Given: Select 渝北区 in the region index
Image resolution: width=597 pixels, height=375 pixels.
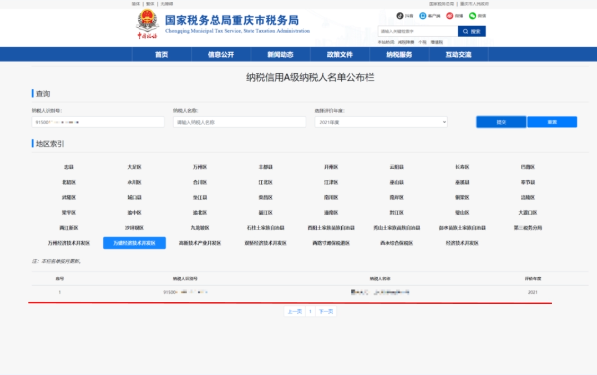Looking at the screenshot, I should pos(200,213).
